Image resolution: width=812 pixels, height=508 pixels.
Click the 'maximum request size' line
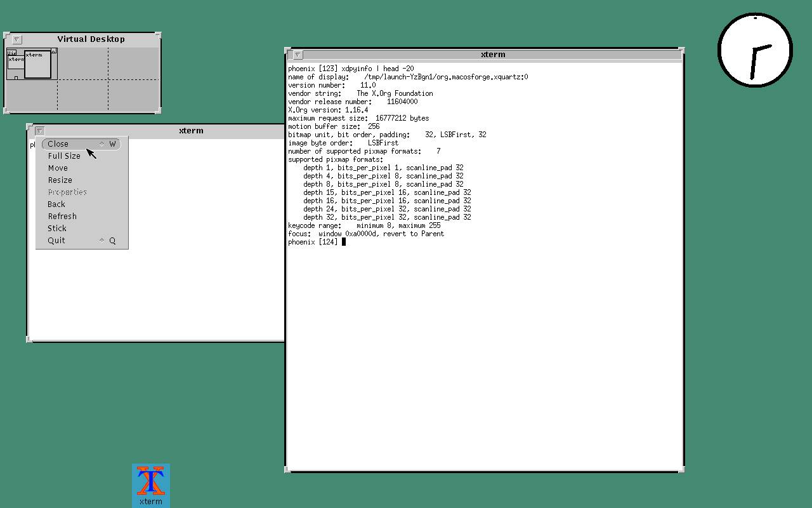[x=358, y=118]
